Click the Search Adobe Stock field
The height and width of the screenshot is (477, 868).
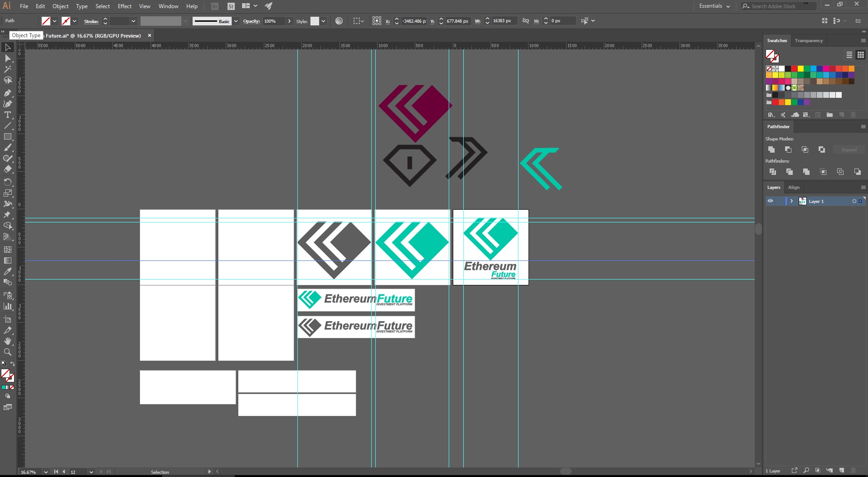pos(778,6)
